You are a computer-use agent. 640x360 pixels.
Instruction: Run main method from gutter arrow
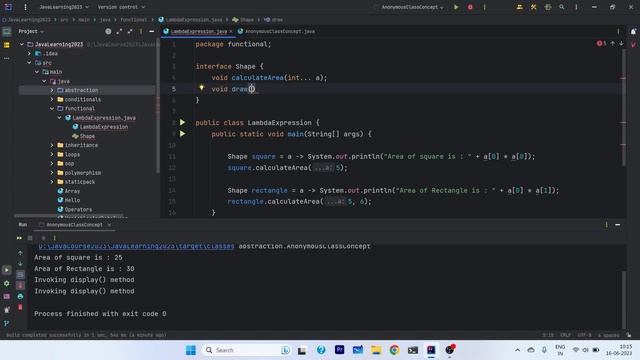(182, 134)
